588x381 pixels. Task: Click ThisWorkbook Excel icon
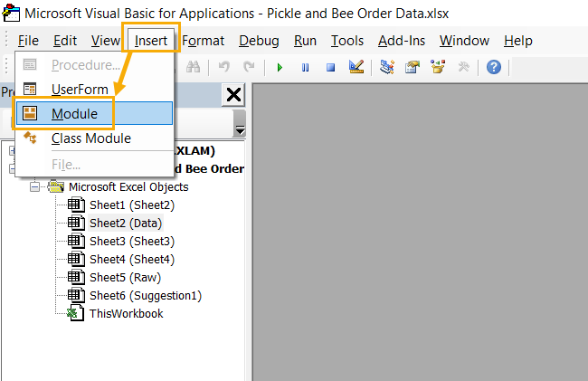(x=75, y=313)
